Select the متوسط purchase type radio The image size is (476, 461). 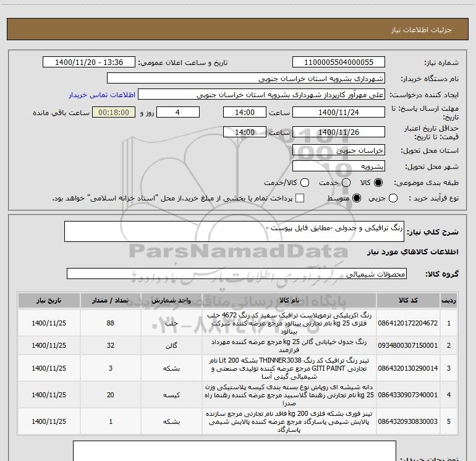coord(357,198)
